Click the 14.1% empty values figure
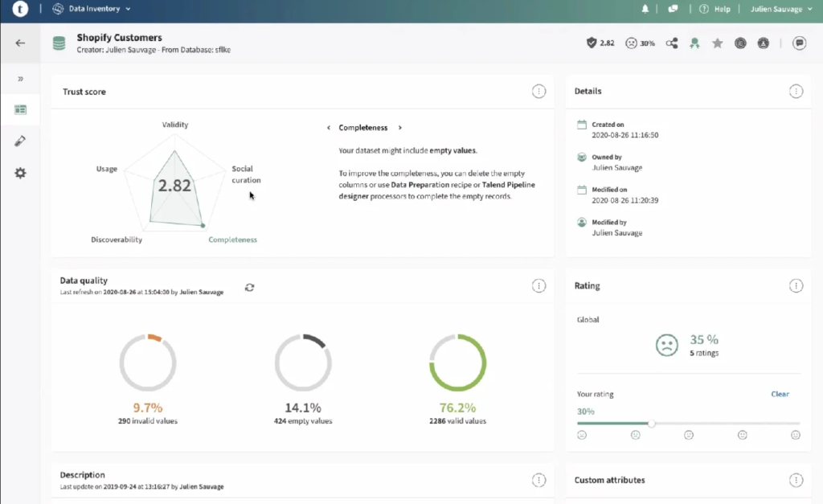The image size is (823, 504). click(x=303, y=408)
